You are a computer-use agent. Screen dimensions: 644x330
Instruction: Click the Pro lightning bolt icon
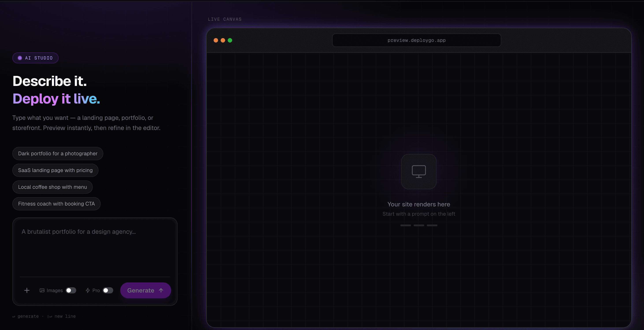(88, 290)
